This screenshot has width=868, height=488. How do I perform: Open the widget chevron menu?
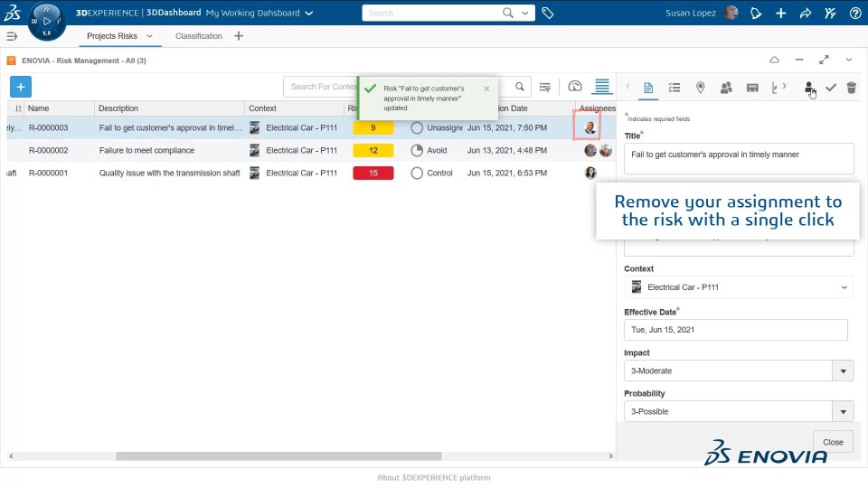[x=849, y=60]
